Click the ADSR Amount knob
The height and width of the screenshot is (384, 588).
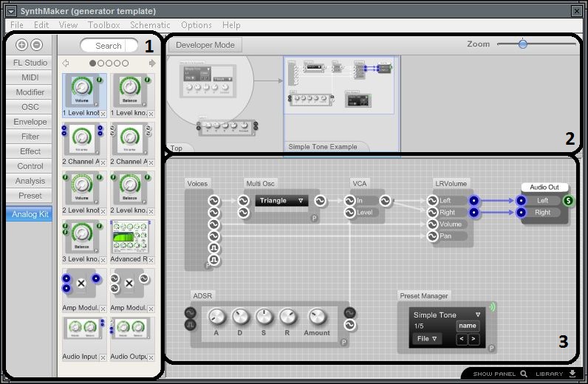coord(317,318)
